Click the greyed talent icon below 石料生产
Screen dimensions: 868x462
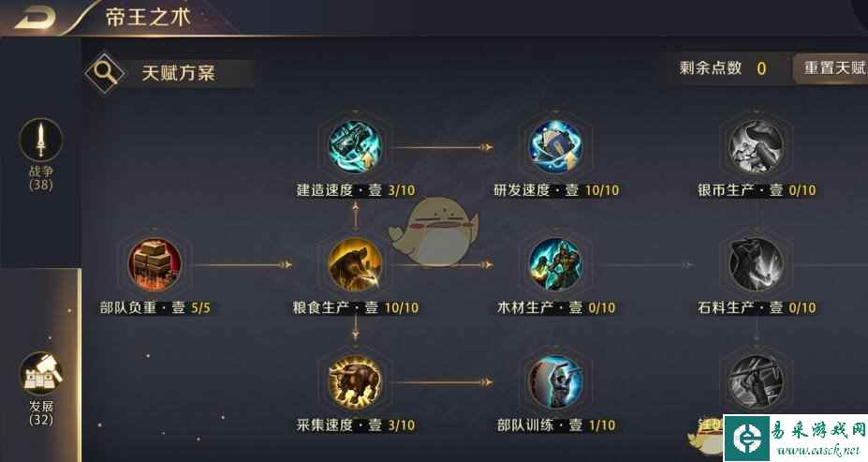click(757, 382)
